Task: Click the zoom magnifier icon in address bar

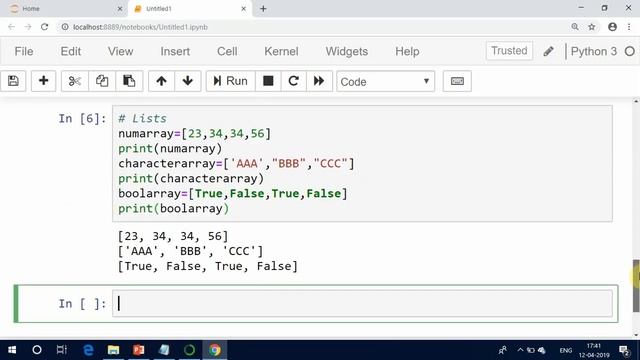Action: 575,27
